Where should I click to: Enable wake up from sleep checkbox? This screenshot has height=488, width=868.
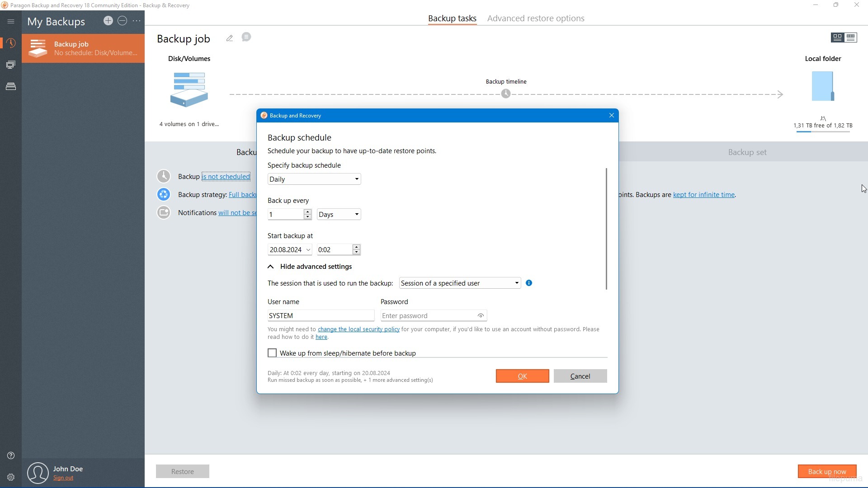click(272, 353)
